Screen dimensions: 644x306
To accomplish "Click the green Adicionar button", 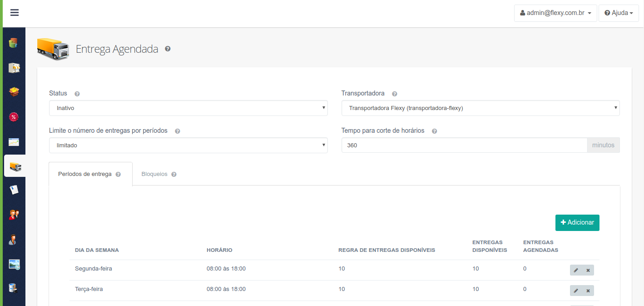I will [x=577, y=223].
